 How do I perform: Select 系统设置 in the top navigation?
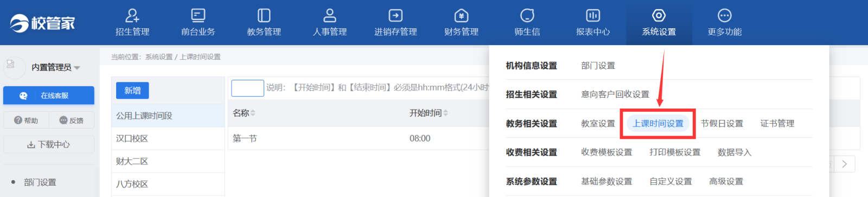coord(659,22)
